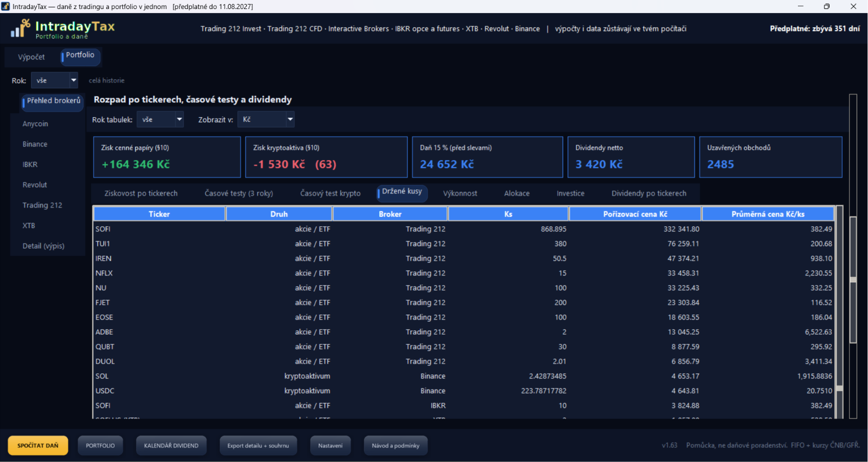This screenshot has width=868, height=462.
Task: Open the Zobrazit v currency dropdown
Action: click(266, 119)
